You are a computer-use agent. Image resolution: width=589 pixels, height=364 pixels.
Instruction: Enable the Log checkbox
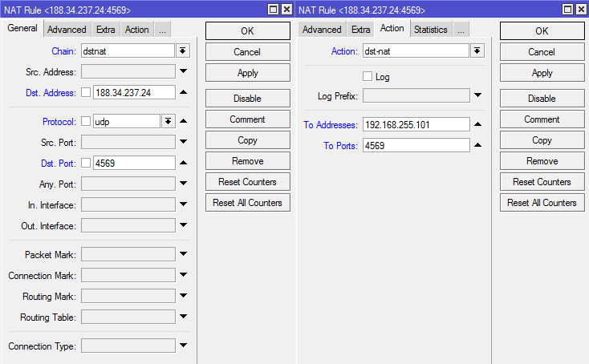(x=368, y=77)
